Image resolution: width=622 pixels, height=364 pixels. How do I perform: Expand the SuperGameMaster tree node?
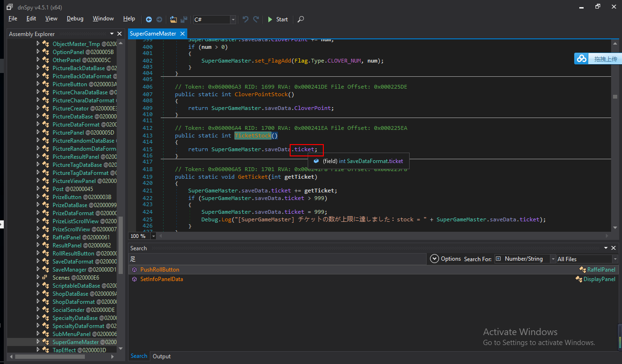point(38,342)
